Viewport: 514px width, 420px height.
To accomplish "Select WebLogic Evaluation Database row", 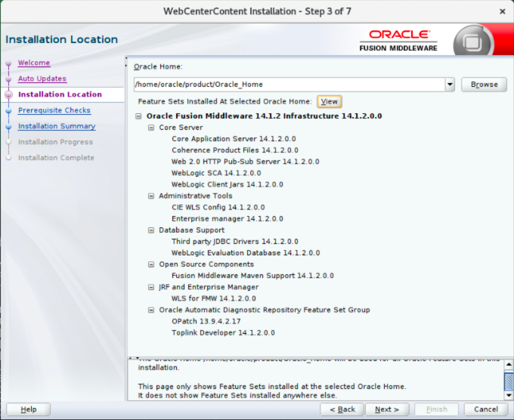I will (x=246, y=253).
